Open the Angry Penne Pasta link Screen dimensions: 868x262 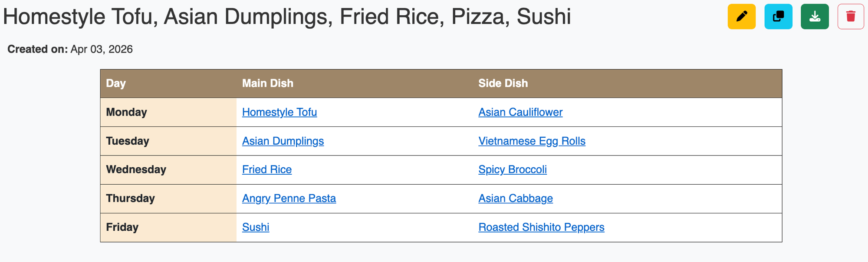[289, 199]
